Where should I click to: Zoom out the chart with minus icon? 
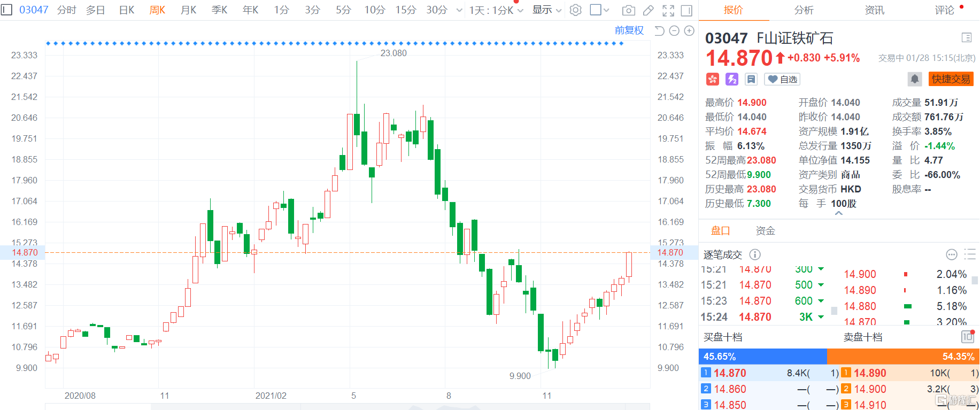pyautogui.click(x=674, y=31)
